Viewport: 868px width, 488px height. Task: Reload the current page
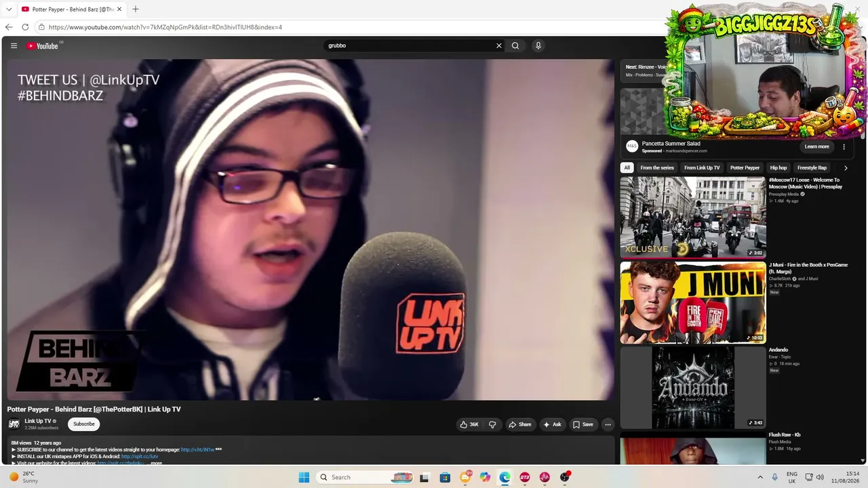click(25, 27)
